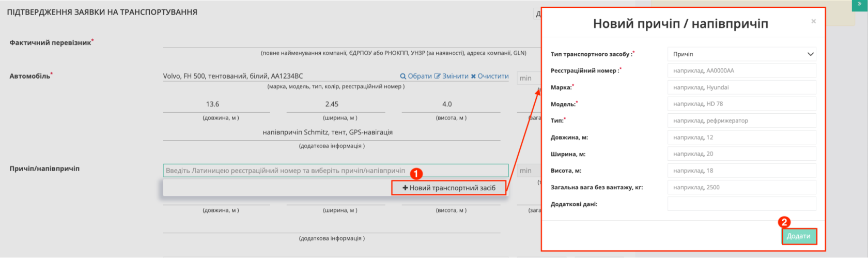
Task: Click the Обрати search link
Action: tap(416, 76)
